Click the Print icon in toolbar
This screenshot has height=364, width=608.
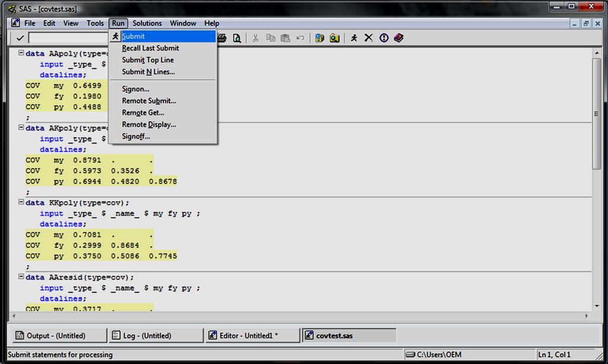(x=222, y=38)
